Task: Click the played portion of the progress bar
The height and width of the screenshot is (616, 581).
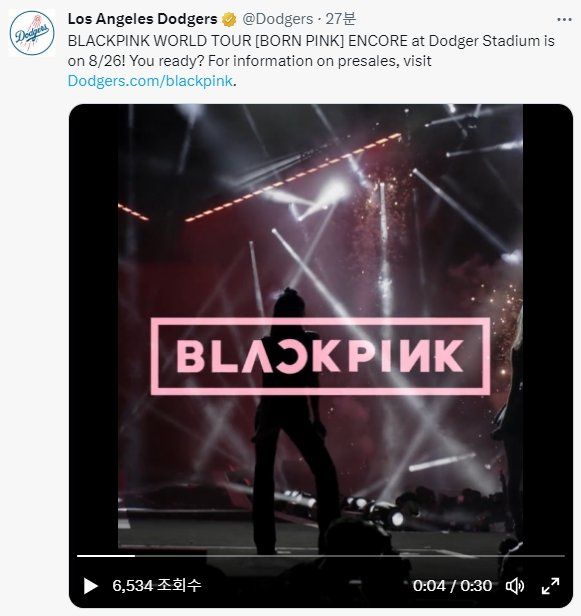Action: (106, 556)
